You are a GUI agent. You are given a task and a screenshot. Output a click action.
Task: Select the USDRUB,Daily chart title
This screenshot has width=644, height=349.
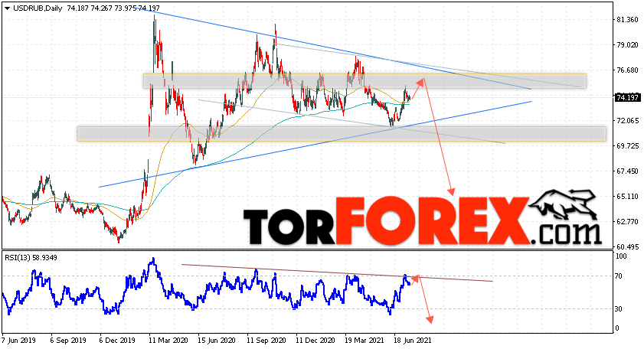(38, 8)
